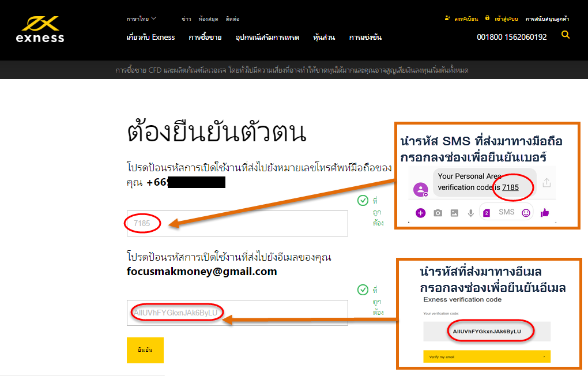The image size is (588, 376).
Task: Open the search magnifier icon
Action: point(566,35)
